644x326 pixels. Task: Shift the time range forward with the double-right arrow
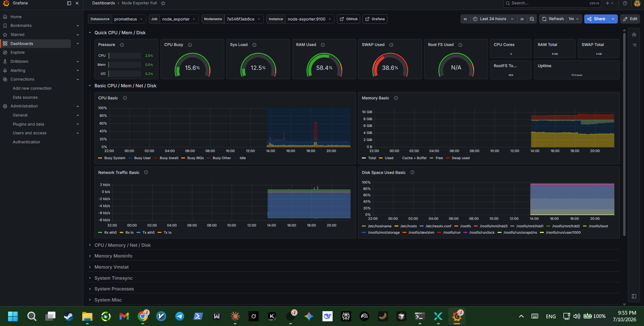pos(522,19)
